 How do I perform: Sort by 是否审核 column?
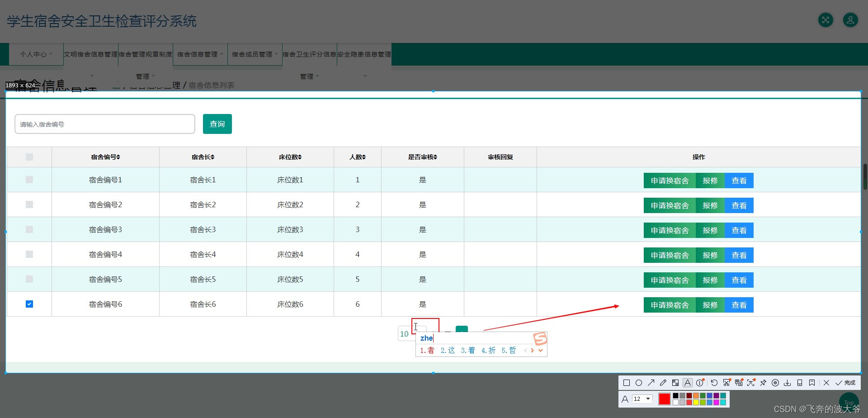[x=423, y=157]
